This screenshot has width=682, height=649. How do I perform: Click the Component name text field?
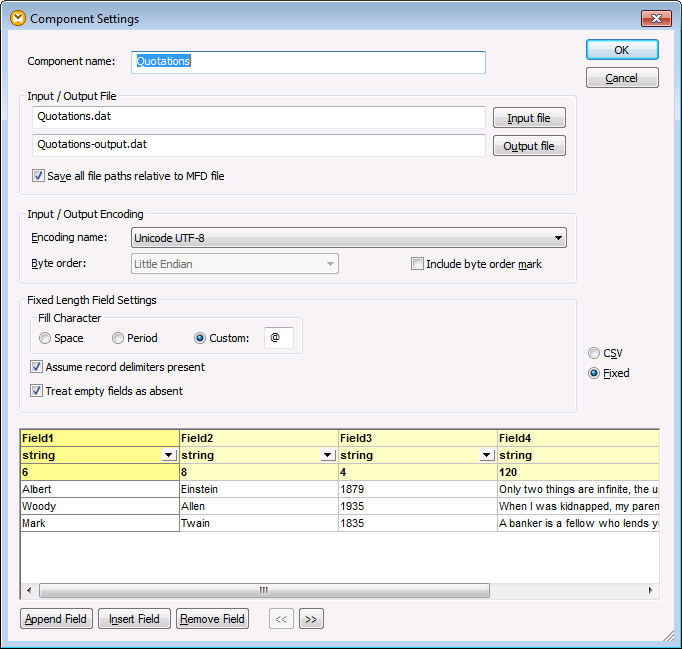pyautogui.click(x=308, y=62)
